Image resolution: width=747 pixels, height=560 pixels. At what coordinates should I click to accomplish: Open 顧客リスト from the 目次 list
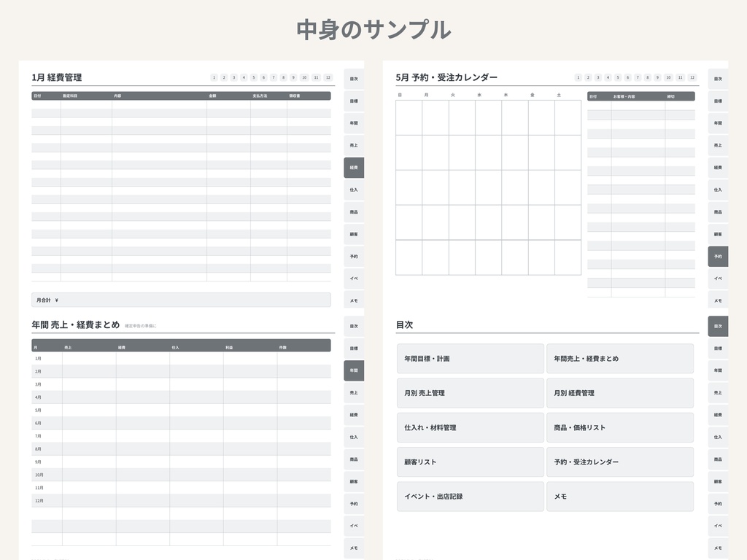pyautogui.click(x=471, y=462)
